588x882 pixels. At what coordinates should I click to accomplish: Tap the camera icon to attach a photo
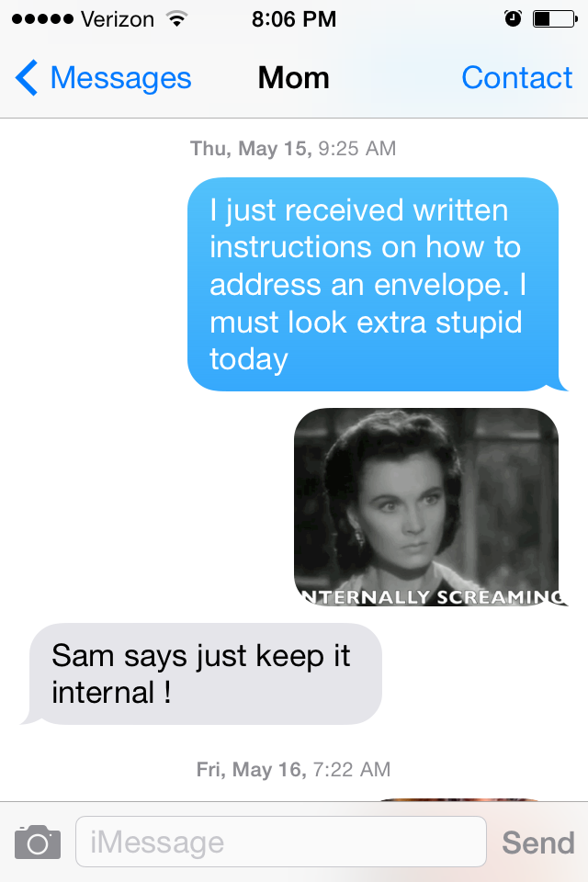click(x=37, y=842)
